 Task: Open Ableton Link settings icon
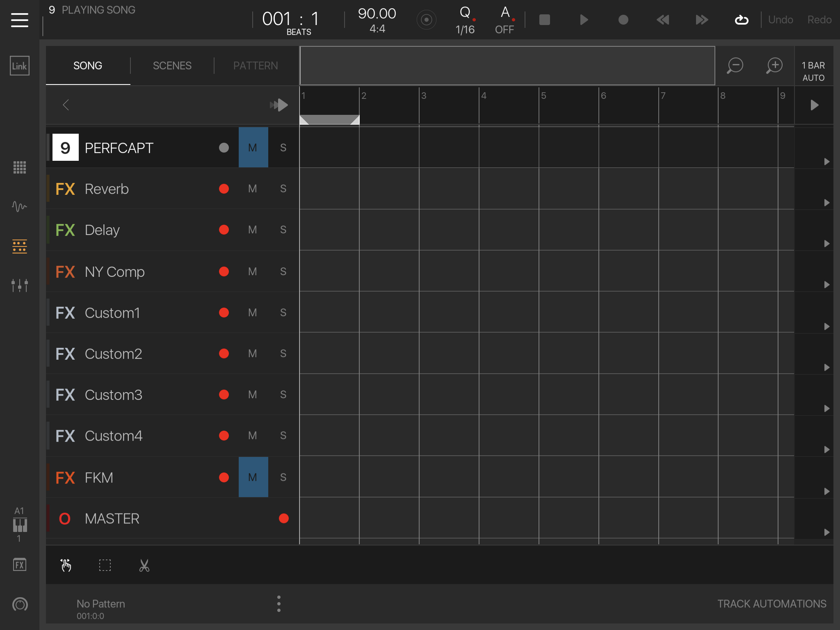pyautogui.click(x=20, y=66)
